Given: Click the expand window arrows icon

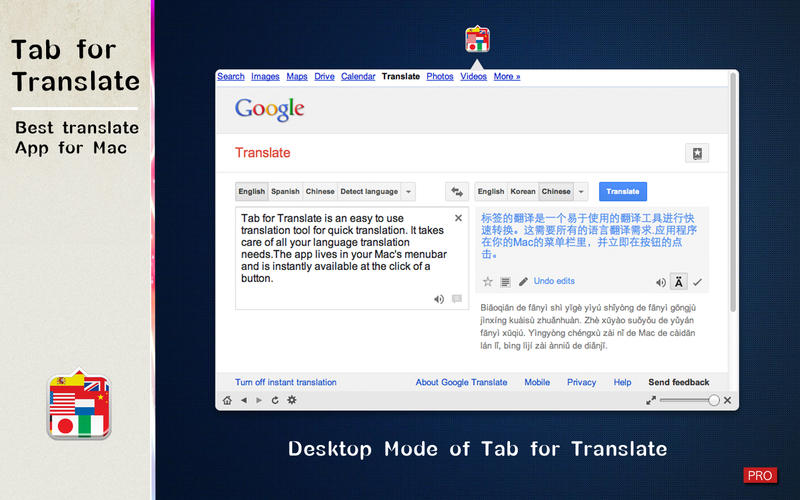Looking at the screenshot, I should pyautogui.click(x=651, y=401).
